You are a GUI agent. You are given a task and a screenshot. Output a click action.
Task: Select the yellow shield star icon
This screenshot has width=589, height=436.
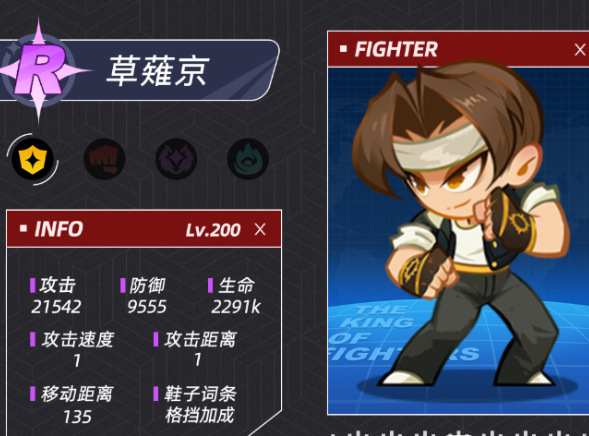click(x=32, y=159)
